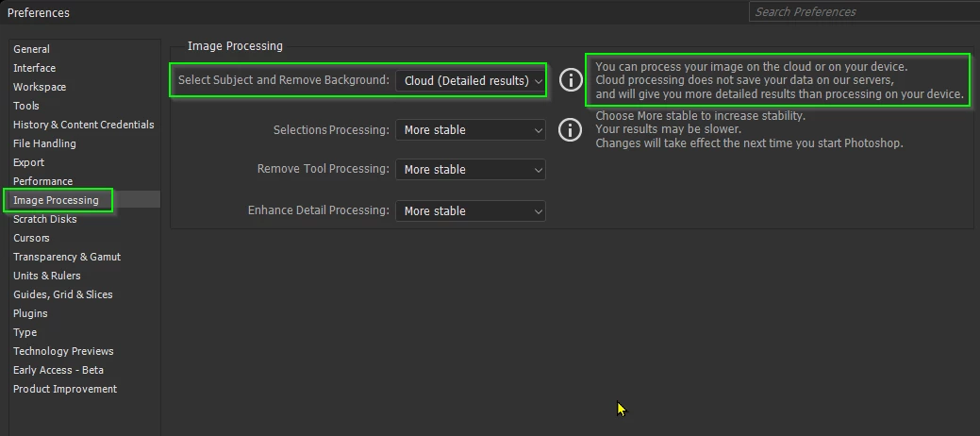Open the Select Subject and Remove Background dropdown

[470, 80]
